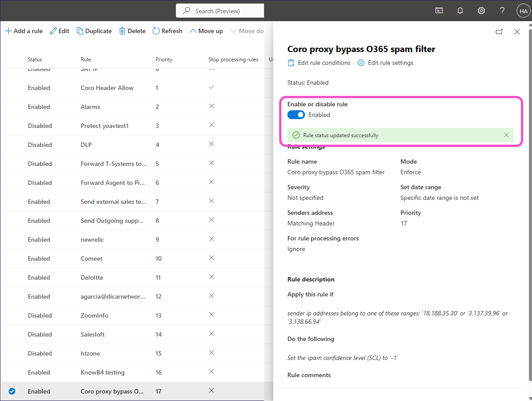The height and width of the screenshot is (401, 532).
Task: Dismiss the rule status success message
Action: 506,135
